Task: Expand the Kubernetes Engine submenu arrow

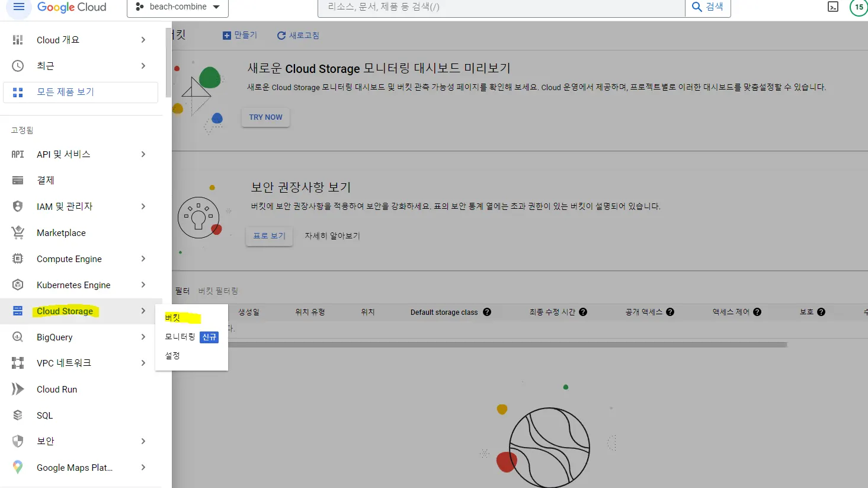Action: 143,285
